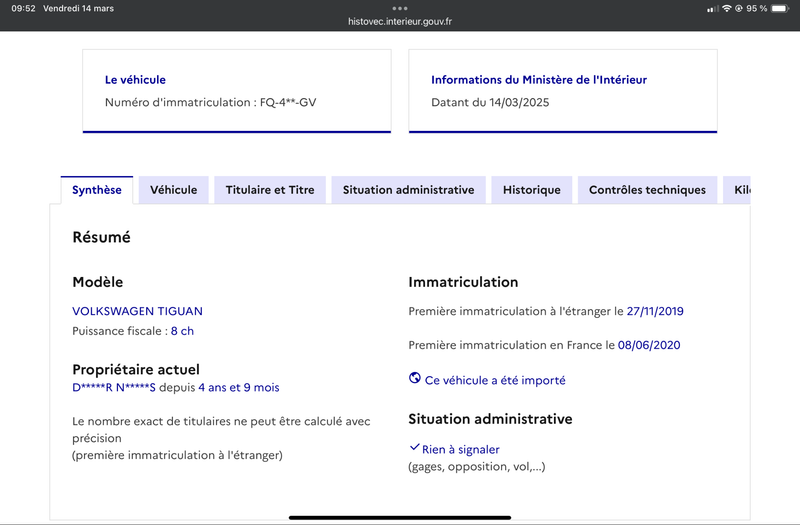
Task: Click the '4 ans et 9 mois' ownership duration
Action: point(238,387)
